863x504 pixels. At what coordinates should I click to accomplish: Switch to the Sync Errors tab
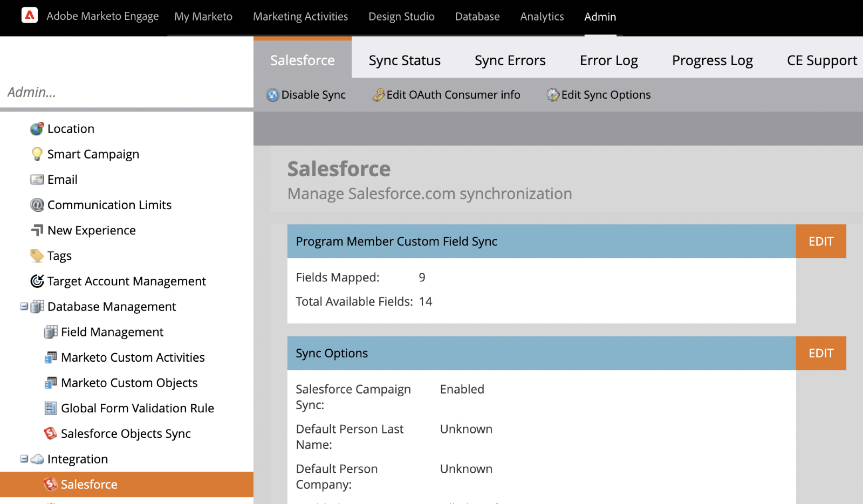509,60
